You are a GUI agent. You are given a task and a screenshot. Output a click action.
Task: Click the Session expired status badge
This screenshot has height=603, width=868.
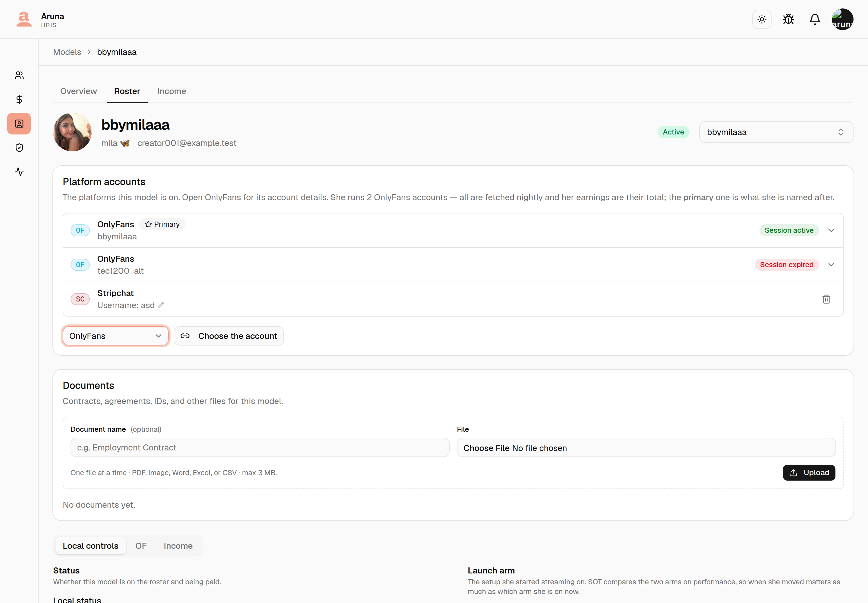[786, 265]
